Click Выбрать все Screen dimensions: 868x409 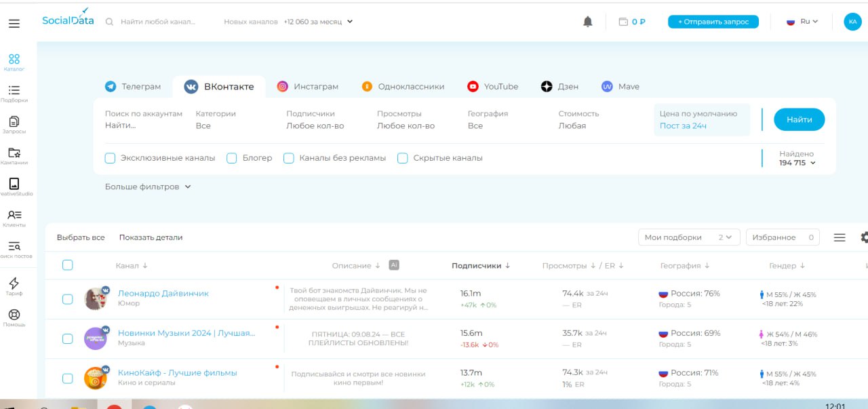(81, 237)
